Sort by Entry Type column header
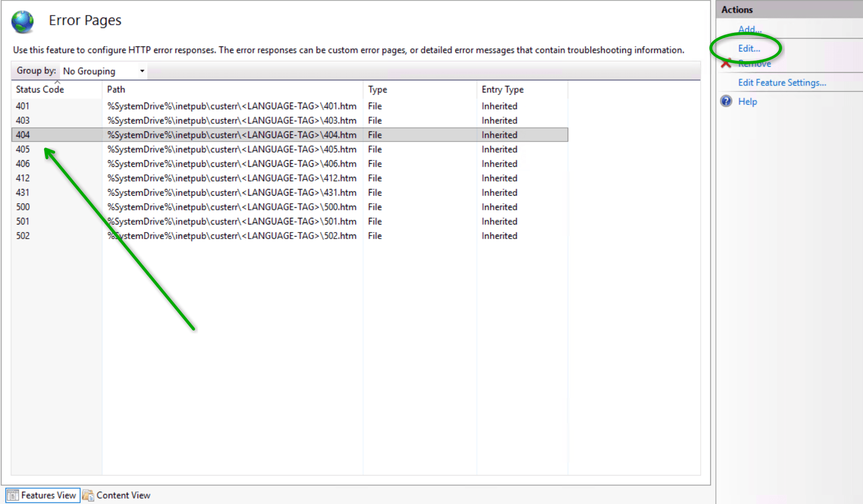 [522, 89]
